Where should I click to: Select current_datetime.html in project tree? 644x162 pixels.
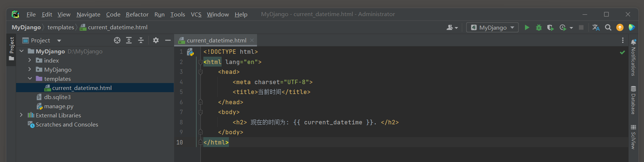tap(95, 88)
